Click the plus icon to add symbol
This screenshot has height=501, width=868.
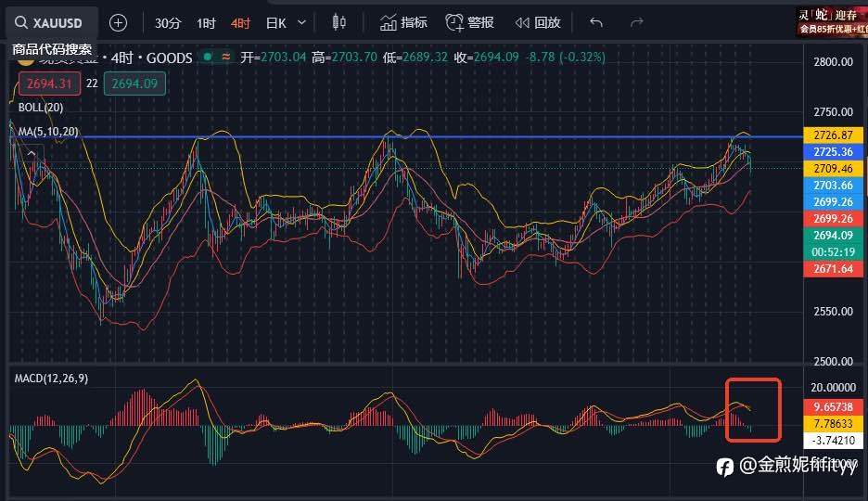coord(118,22)
